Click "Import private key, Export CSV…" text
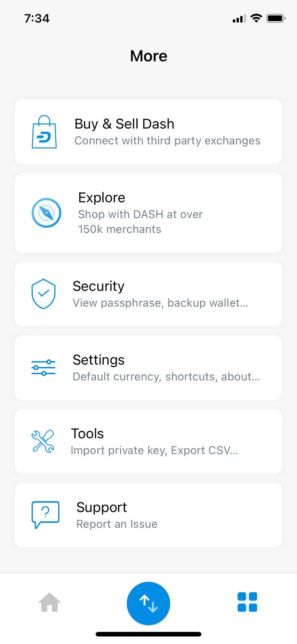This screenshot has width=297, height=644. point(154,450)
